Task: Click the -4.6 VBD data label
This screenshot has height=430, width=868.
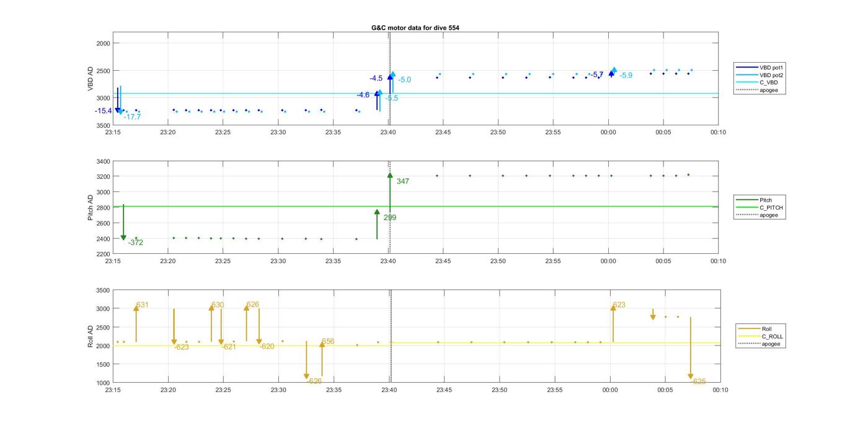Action: click(x=363, y=95)
